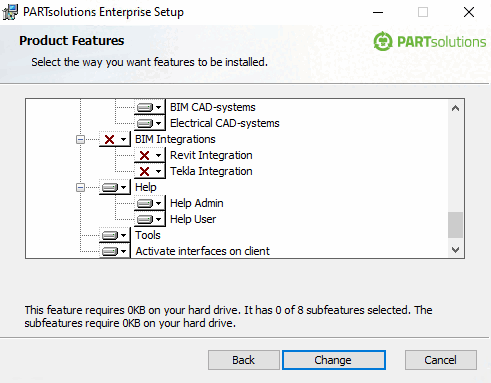
Task: Select the Help User feature label
Action: coord(193,219)
